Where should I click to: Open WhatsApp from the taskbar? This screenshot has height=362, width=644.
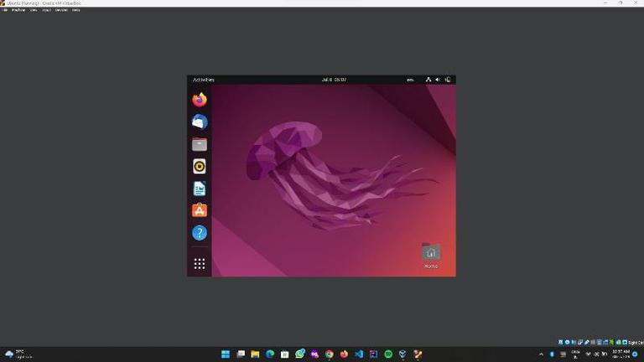(x=300, y=354)
